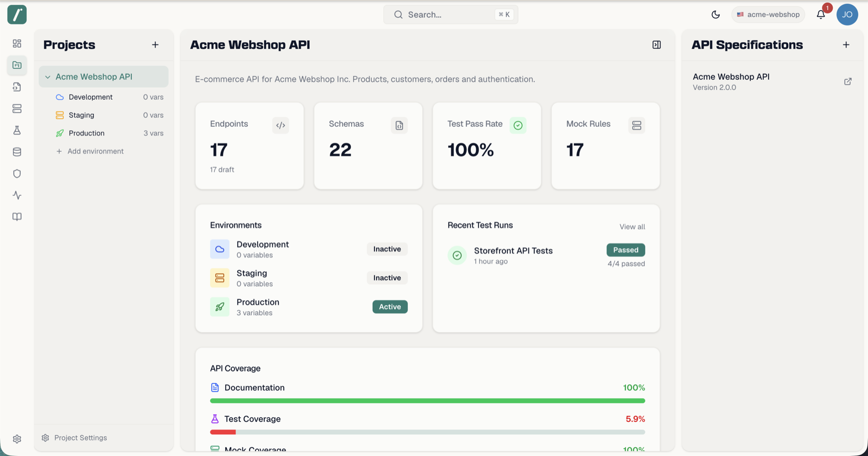The height and width of the screenshot is (456, 868).
Task: Toggle the right panel collapse icon
Action: point(656,45)
